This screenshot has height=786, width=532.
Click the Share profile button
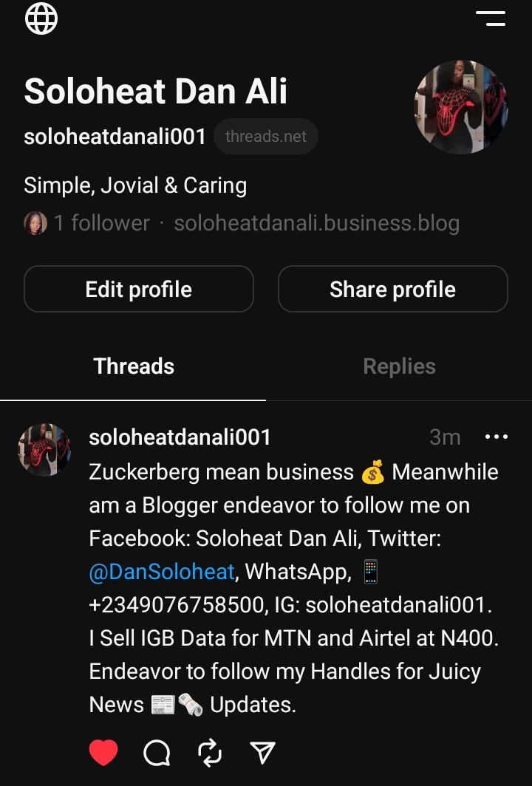pos(392,289)
